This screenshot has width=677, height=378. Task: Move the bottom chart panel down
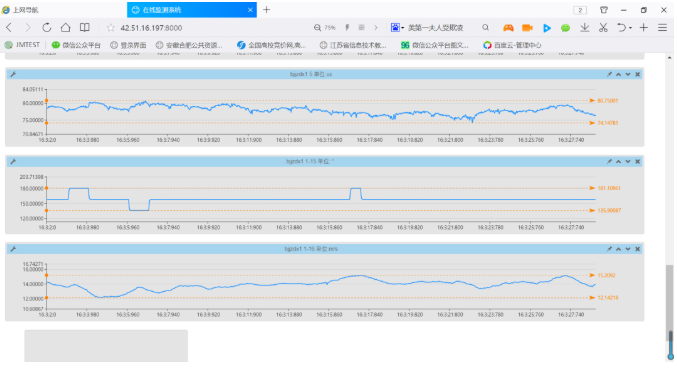[628, 249]
